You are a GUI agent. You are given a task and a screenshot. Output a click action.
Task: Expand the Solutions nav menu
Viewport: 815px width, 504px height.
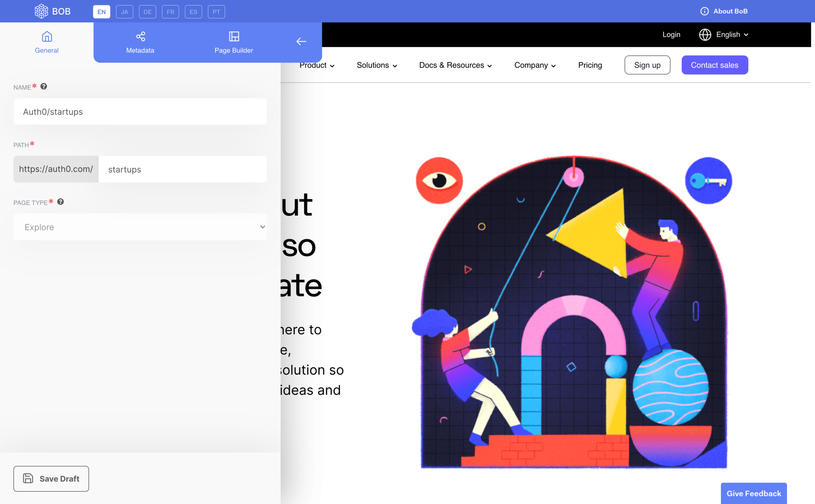click(x=377, y=65)
